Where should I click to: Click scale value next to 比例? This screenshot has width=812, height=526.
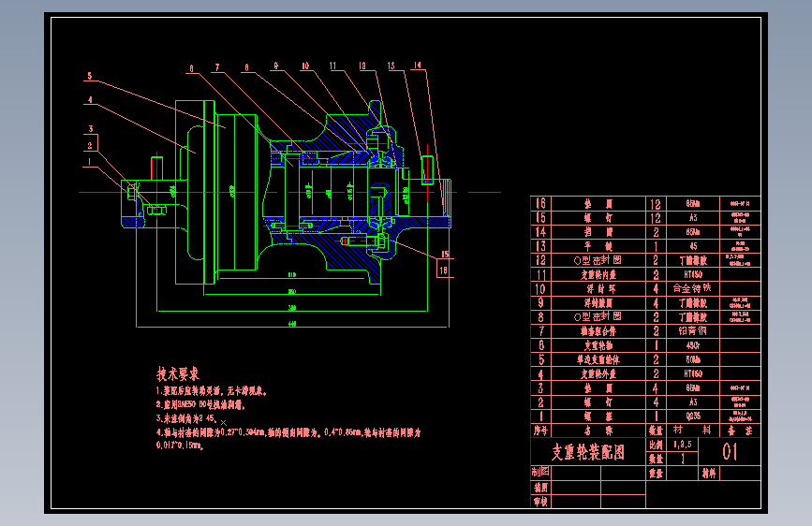click(x=683, y=445)
